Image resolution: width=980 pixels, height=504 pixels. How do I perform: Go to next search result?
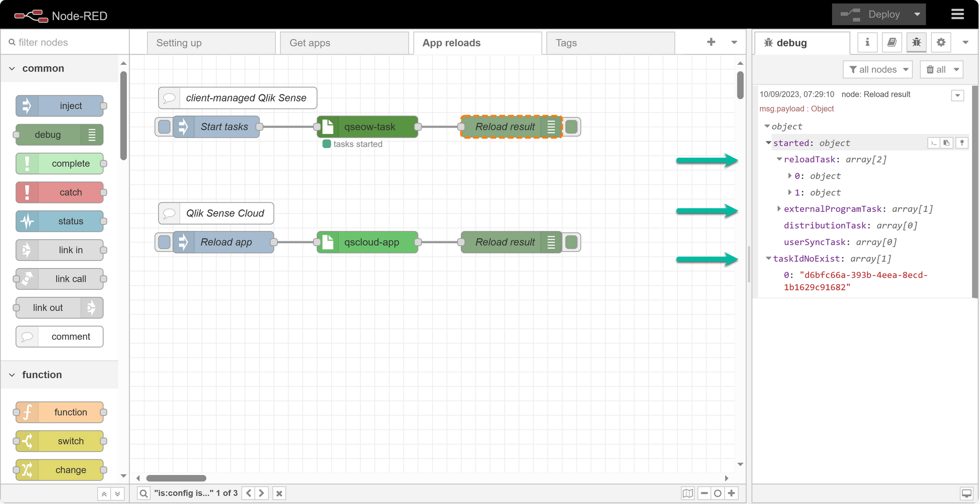(262, 493)
